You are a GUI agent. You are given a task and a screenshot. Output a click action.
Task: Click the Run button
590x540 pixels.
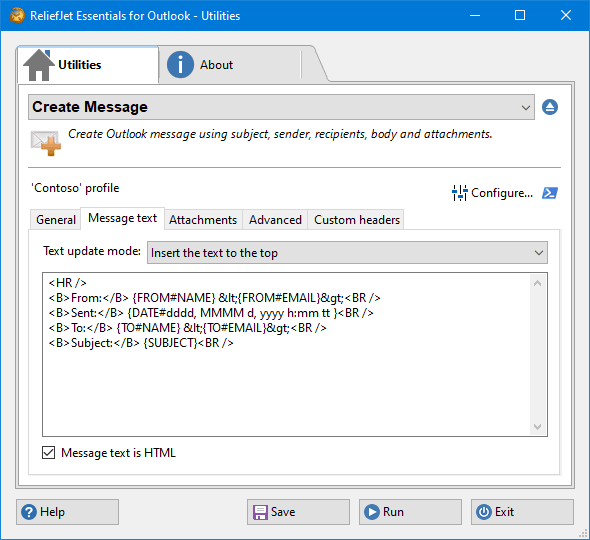(410, 512)
